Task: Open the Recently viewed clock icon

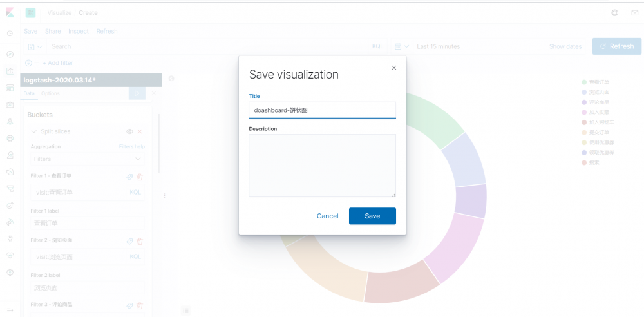Action: tap(10, 34)
